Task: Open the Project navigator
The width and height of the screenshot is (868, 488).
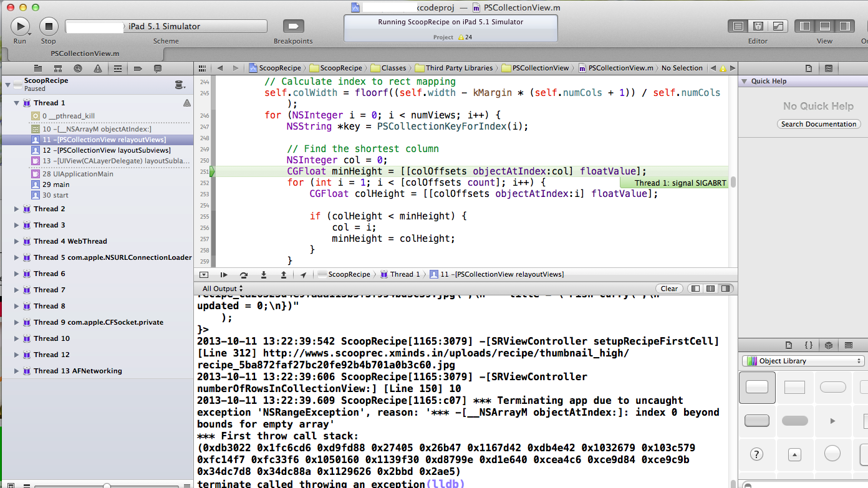Action: click(38, 68)
